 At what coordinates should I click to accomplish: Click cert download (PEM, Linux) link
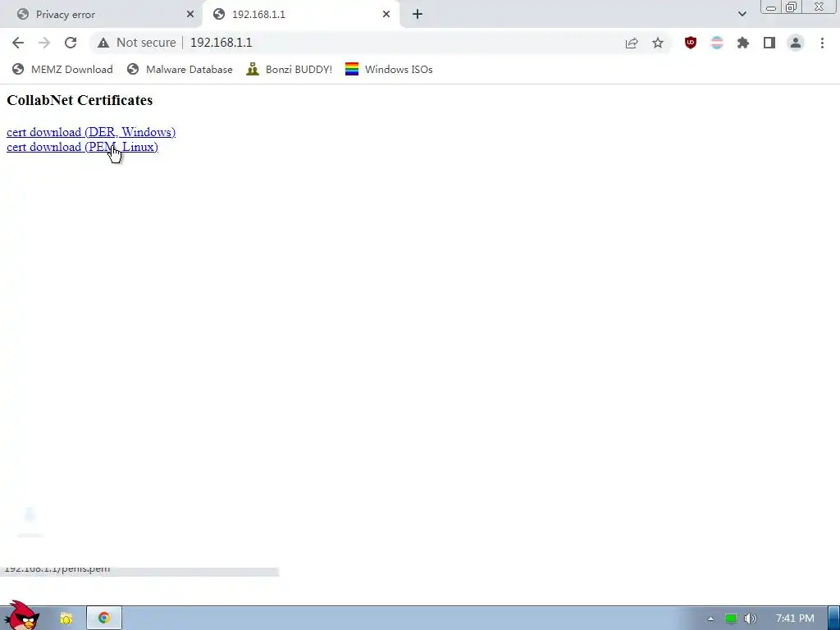[x=82, y=147]
